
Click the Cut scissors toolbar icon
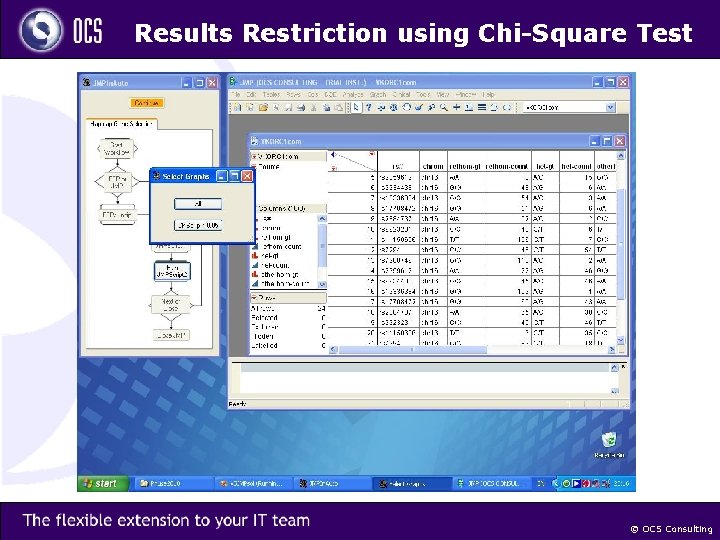point(314,107)
